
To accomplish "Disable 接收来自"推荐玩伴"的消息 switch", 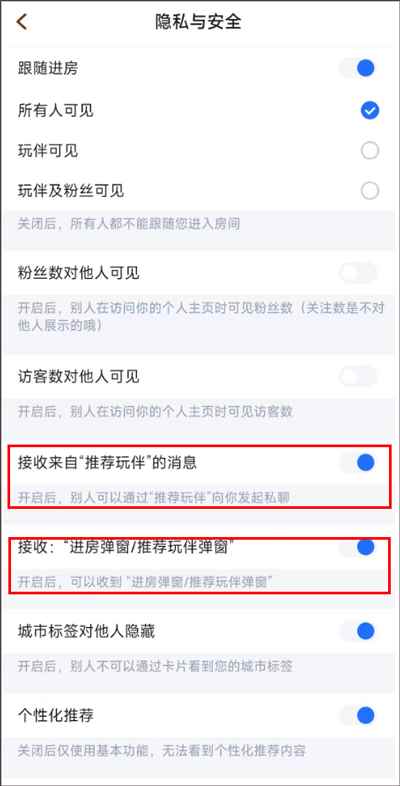I will coord(358,462).
